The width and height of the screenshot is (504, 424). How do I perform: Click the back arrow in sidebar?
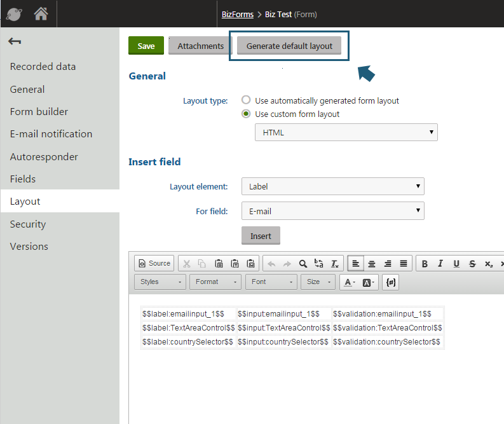click(x=15, y=42)
